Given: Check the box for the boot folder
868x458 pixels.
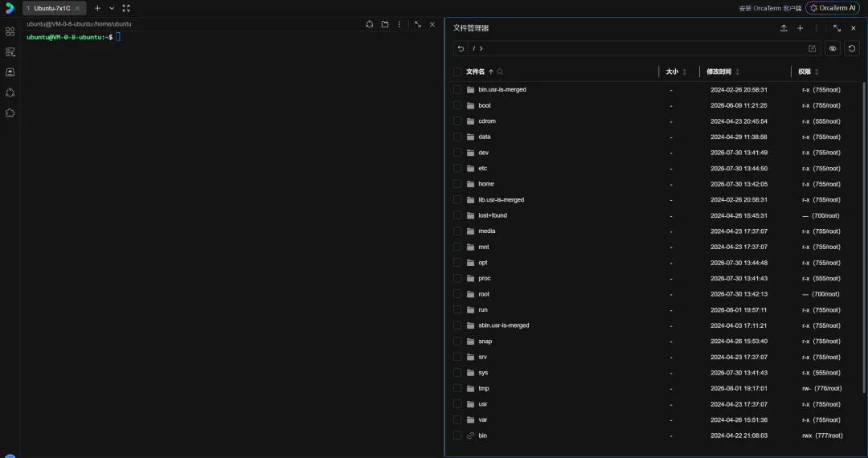Looking at the screenshot, I should [457, 105].
